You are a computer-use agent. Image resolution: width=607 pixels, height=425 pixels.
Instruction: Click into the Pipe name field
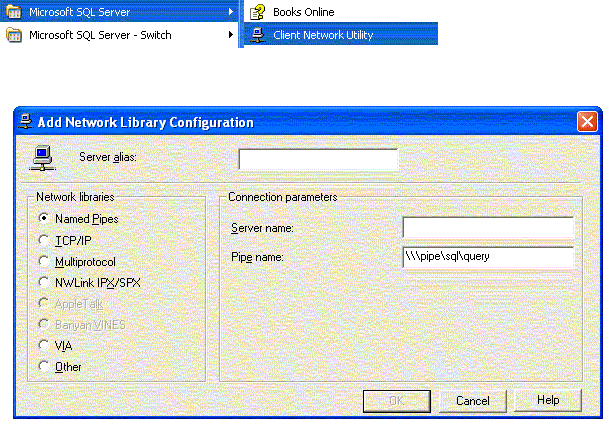coord(488,257)
